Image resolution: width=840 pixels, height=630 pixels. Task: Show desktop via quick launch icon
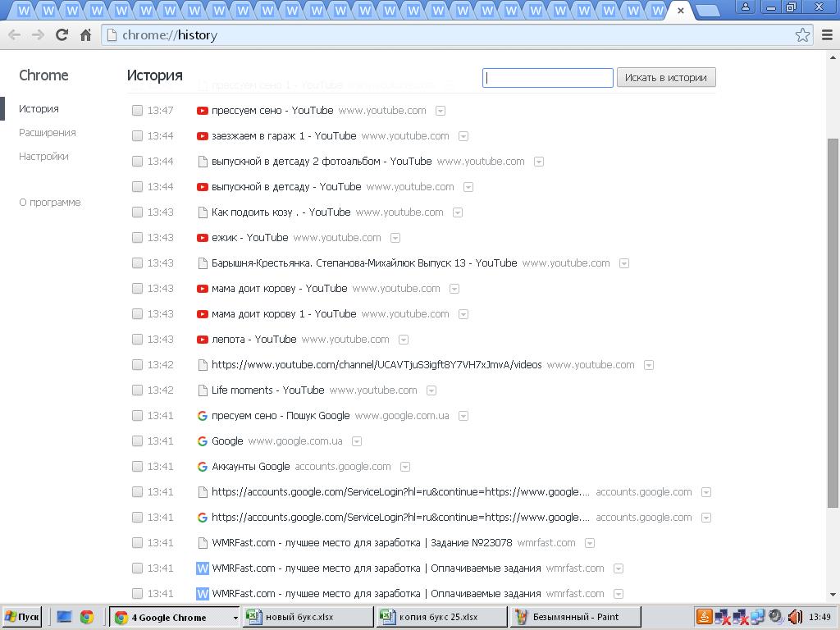click(64, 617)
